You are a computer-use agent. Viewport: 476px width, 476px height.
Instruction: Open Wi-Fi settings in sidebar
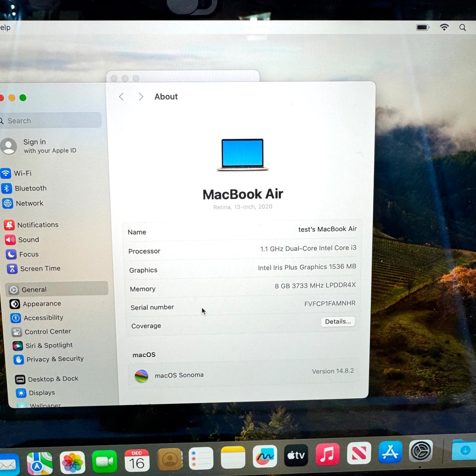click(22, 173)
